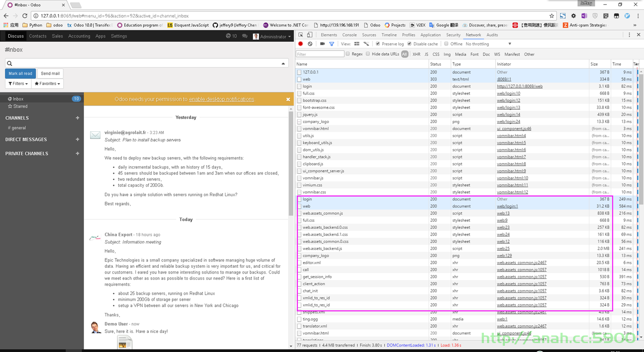Sort requests by the Size column header
Image resolution: width=644 pixels, height=352 pixels.
(x=599, y=64)
